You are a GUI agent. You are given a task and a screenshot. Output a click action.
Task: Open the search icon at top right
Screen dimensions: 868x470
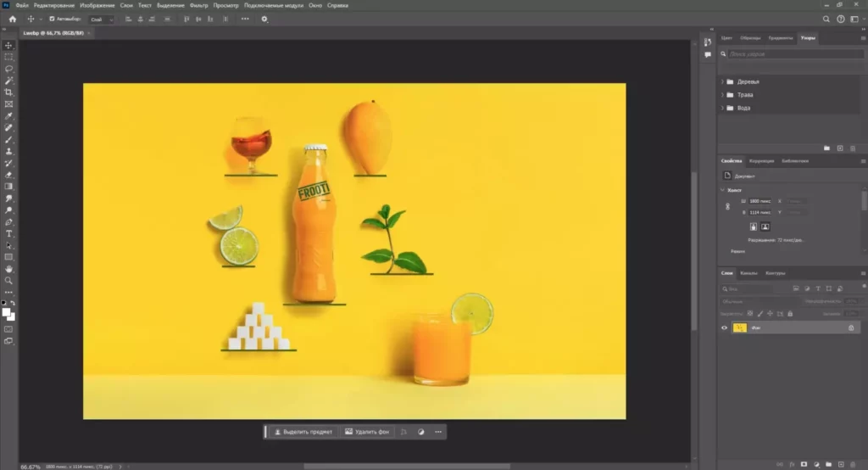coord(826,19)
